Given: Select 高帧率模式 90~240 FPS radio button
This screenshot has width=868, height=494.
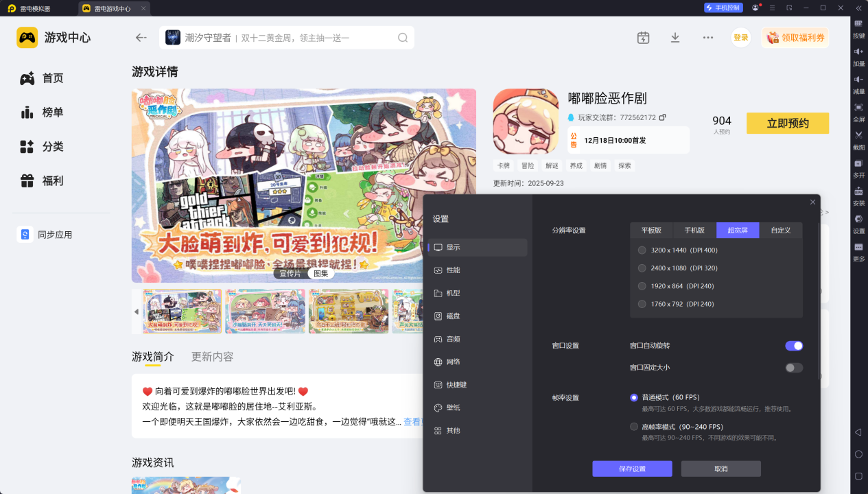Looking at the screenshot, I should point(634,427).
